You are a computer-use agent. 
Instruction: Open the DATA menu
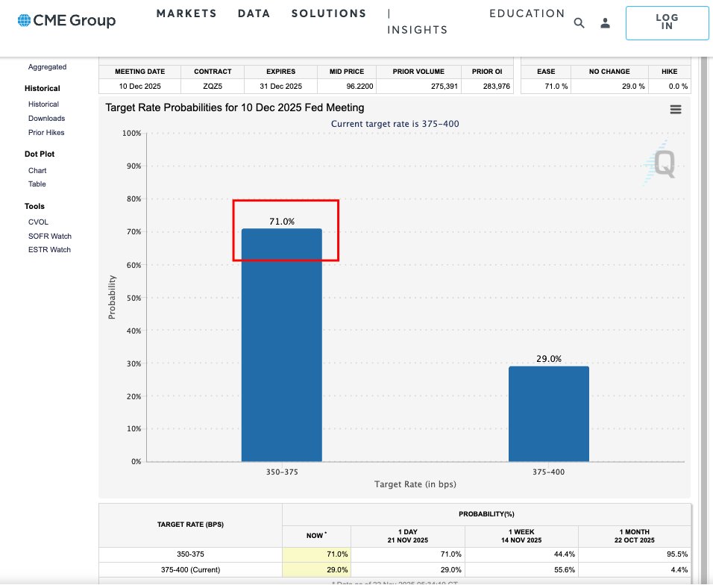[x=254, y=13]
